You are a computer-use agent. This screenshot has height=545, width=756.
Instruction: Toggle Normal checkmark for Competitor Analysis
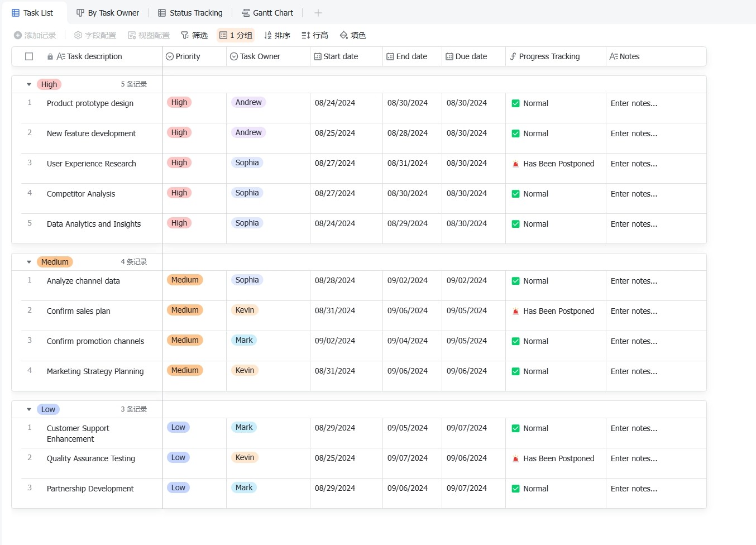point(516,194)
